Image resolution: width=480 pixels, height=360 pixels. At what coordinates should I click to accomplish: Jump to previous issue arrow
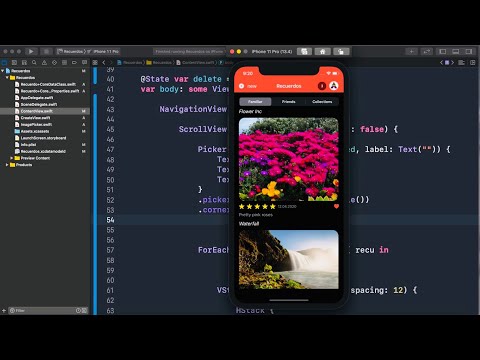click(x=442, y=62)
